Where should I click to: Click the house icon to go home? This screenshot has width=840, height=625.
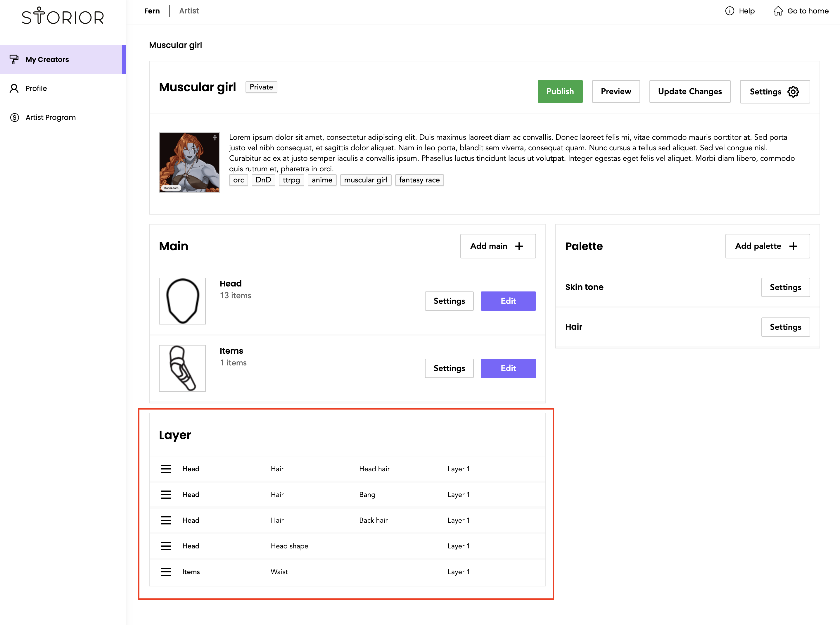777,11
